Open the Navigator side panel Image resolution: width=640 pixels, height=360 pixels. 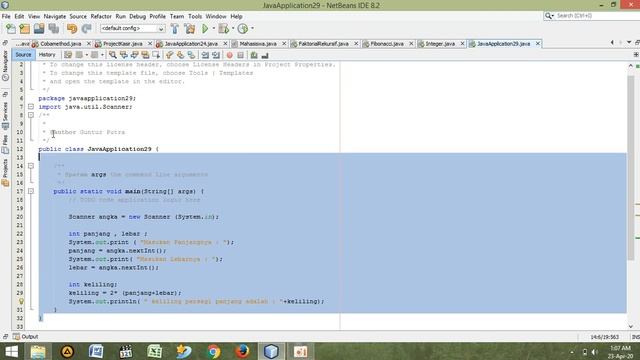click(5, 67)
